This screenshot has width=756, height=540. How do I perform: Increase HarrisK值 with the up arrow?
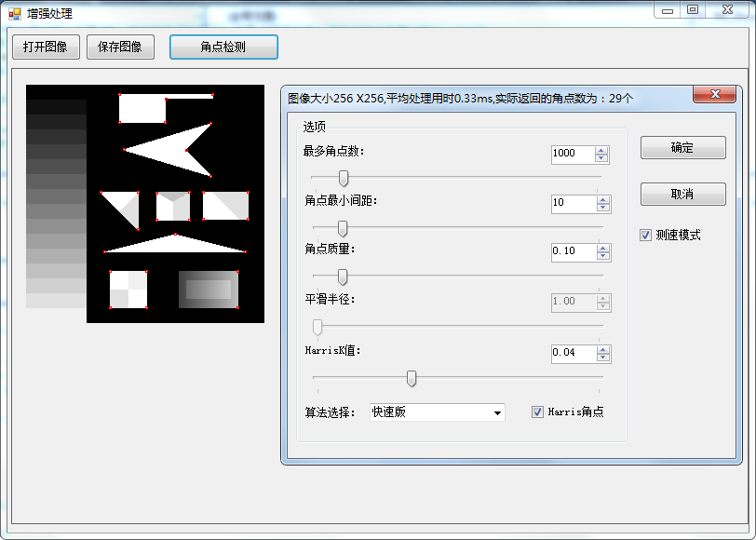coord(603,349)
